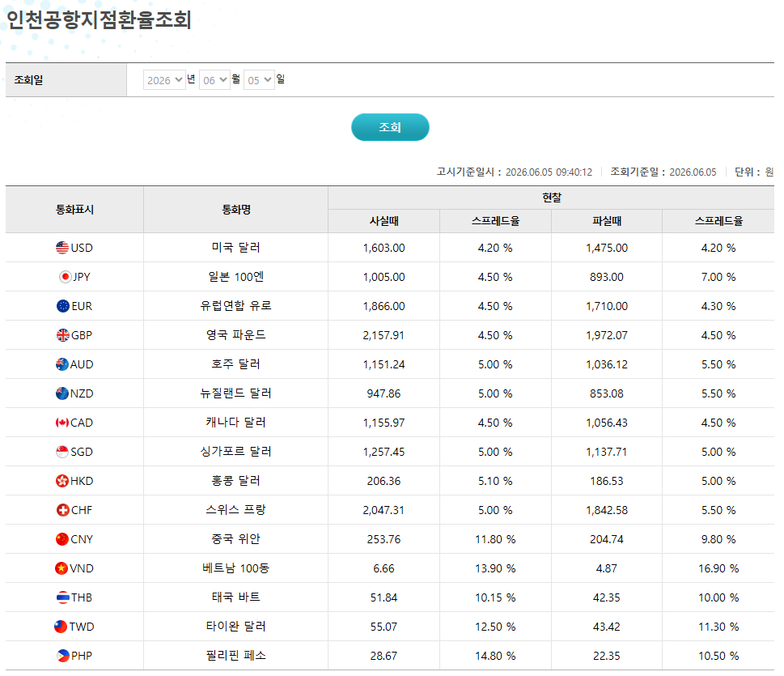The image size is (784, 676).
Task: Click JPY buy rate 1,005.00
Action: point(384,277)
